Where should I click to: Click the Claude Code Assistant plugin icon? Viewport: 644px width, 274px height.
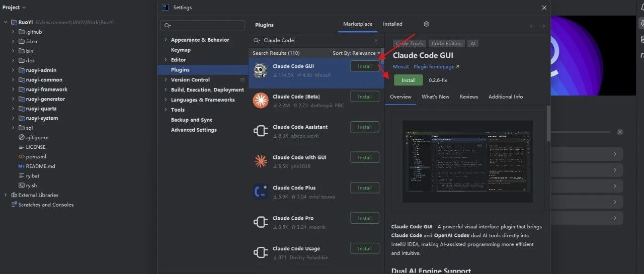coord(261,131)
